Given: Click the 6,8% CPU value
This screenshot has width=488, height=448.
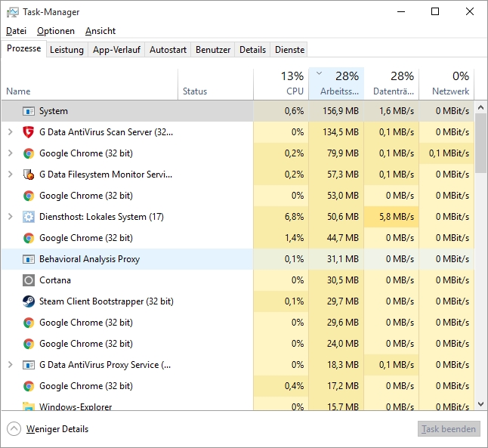Looking at the screenshot, I should pyautogui.click(x=294, y=217).
